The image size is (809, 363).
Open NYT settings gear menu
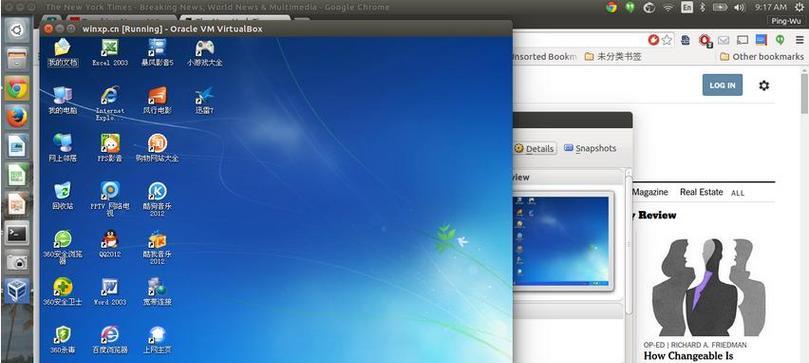[764, 86]
